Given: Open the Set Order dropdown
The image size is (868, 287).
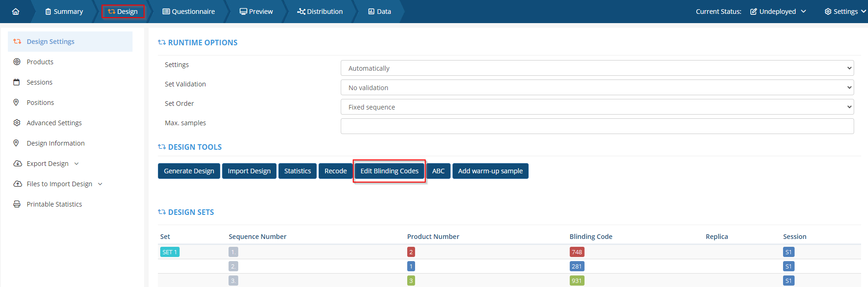Looking at the screenshot, I should pyautogui.click(x=597, y=107).
